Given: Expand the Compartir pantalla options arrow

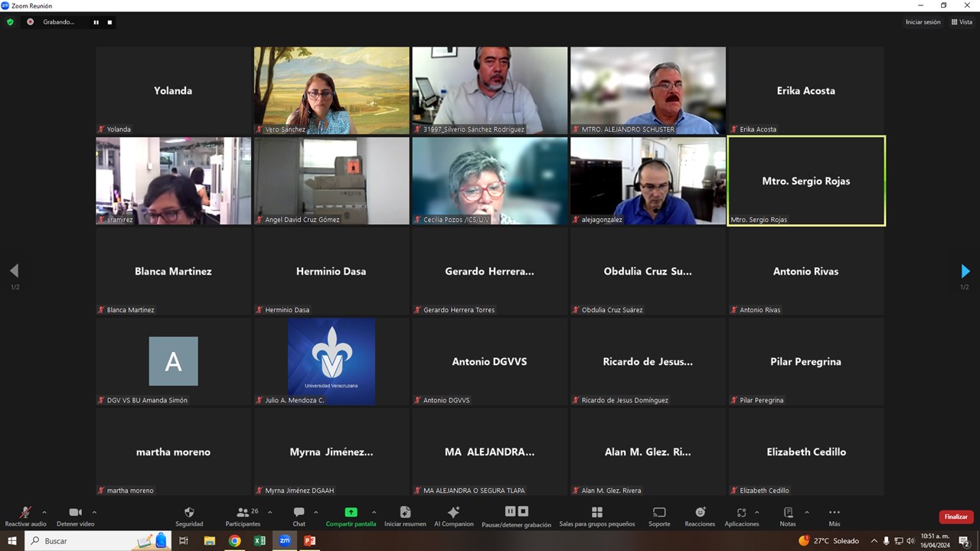Looking at the screenshot, I should click(374, 512).
